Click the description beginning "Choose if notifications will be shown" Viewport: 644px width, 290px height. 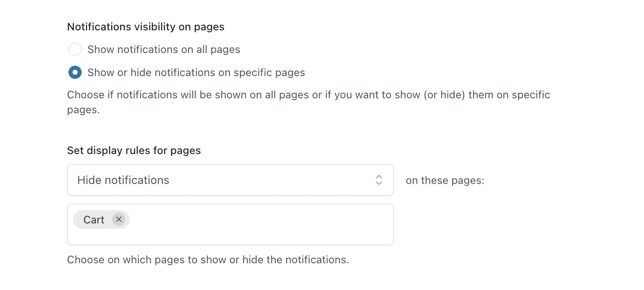[308, 102]
